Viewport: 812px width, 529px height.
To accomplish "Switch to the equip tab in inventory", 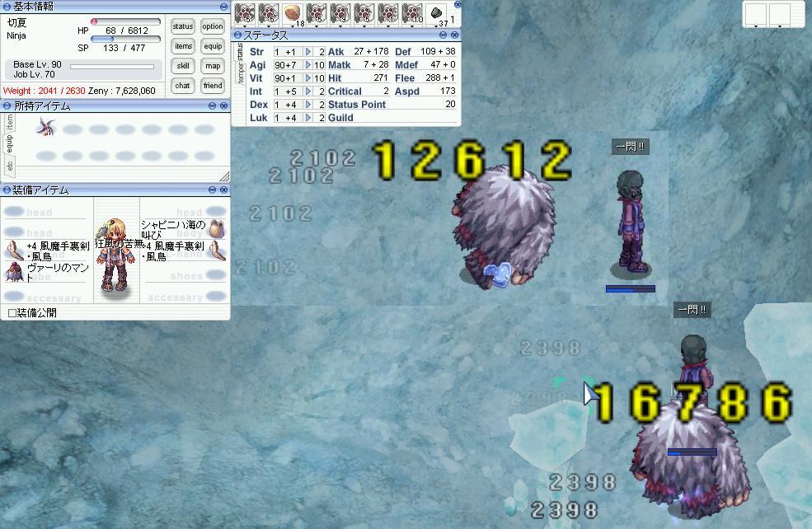I will pyautogui.click(x=9, y=144).
